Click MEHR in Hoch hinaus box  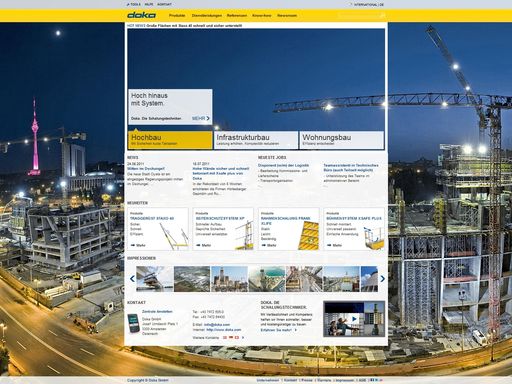pos(201,118)
